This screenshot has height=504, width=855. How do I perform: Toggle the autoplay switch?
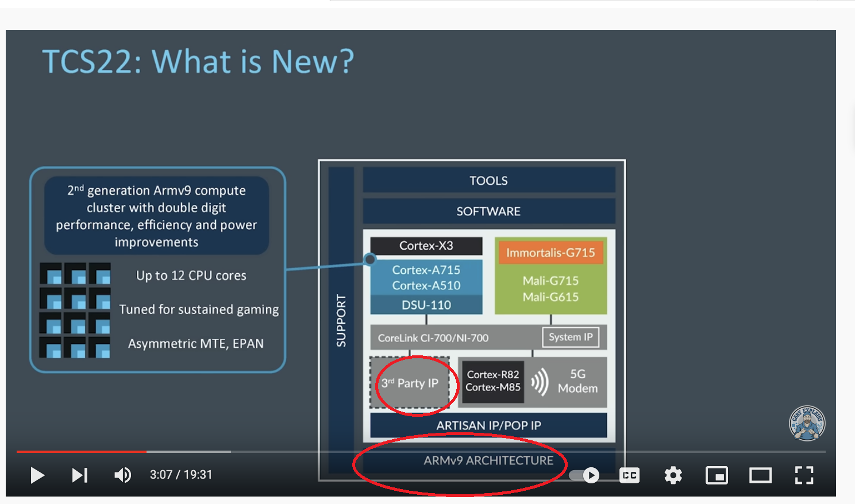(584, 475)
